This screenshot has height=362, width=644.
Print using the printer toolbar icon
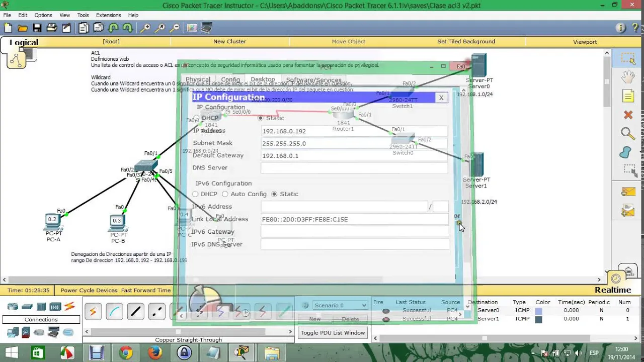click(52, 28)
